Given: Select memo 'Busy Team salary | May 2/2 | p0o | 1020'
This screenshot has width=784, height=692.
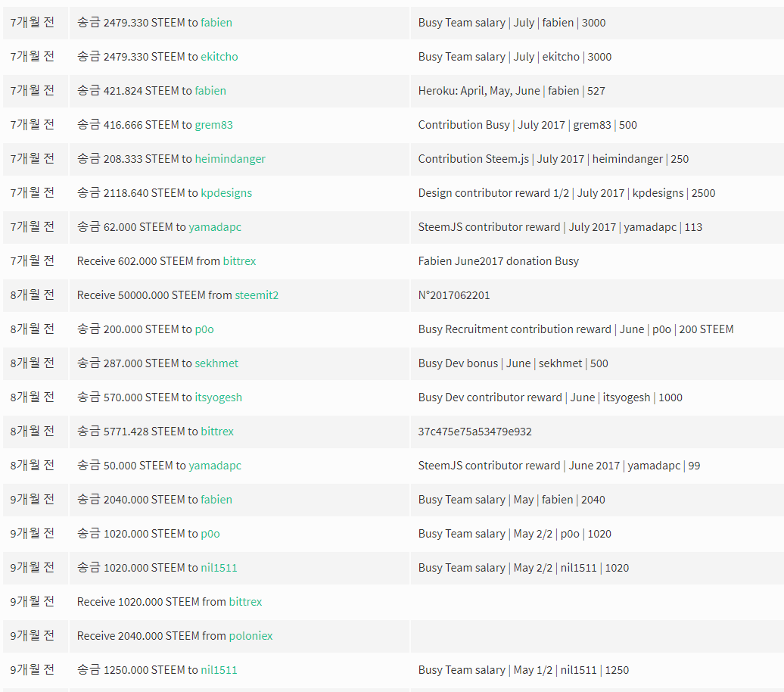Looking at the screenshot, I should click(515, 534).
